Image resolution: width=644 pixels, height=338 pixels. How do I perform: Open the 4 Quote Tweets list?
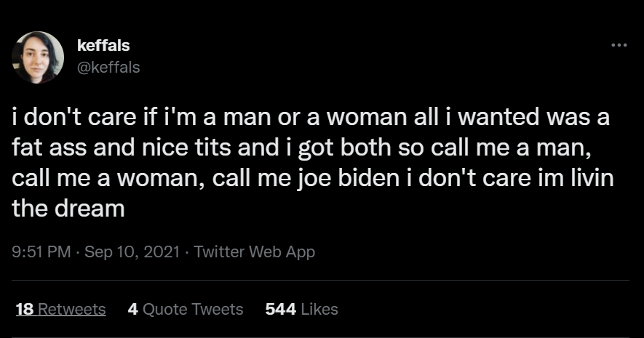185,309
